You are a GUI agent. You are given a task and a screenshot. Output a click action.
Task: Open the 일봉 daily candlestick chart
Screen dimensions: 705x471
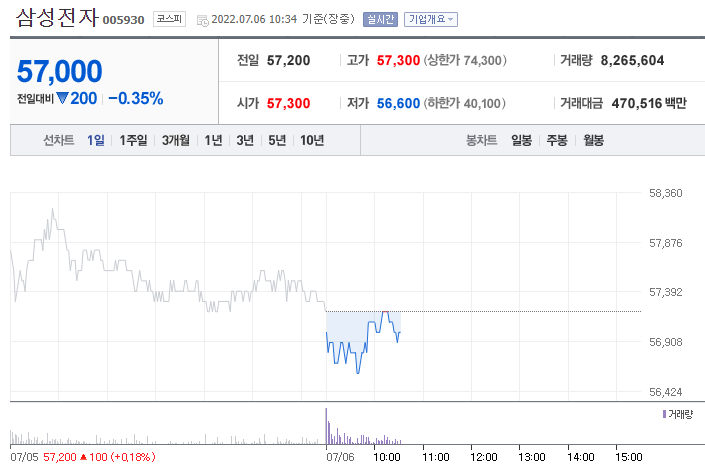(x=522, y=141)
